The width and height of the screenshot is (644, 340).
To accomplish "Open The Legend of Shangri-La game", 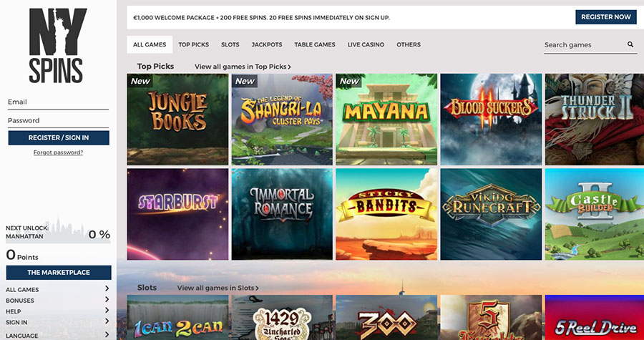I will [x=282, y=120].
